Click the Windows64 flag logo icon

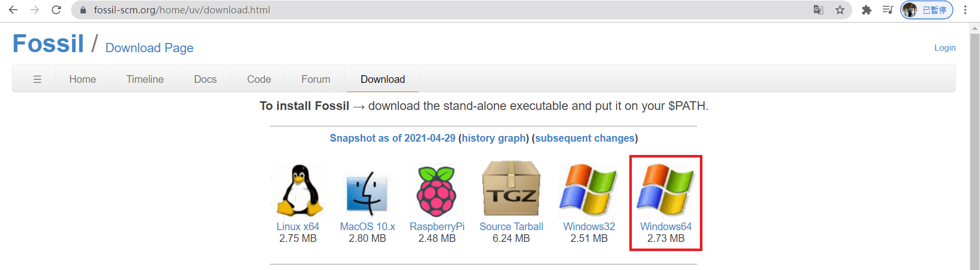666,190
